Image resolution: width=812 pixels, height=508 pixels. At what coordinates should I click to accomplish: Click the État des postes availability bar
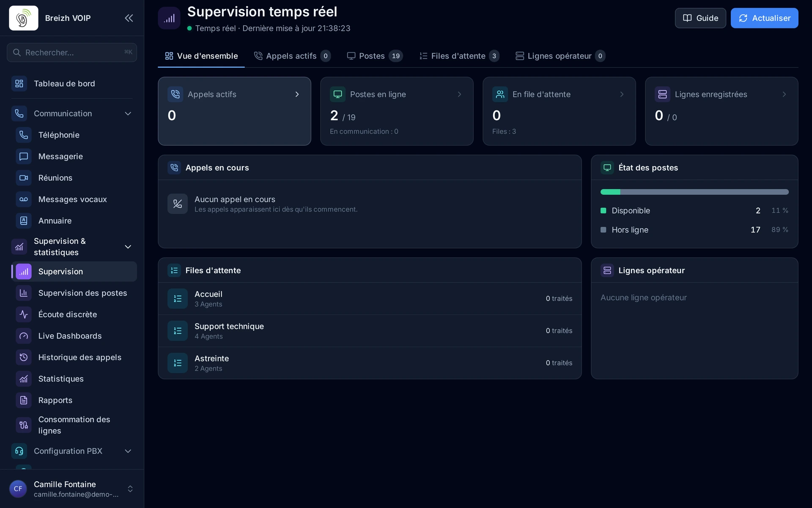pyautogui.click(x=694, y=192)
